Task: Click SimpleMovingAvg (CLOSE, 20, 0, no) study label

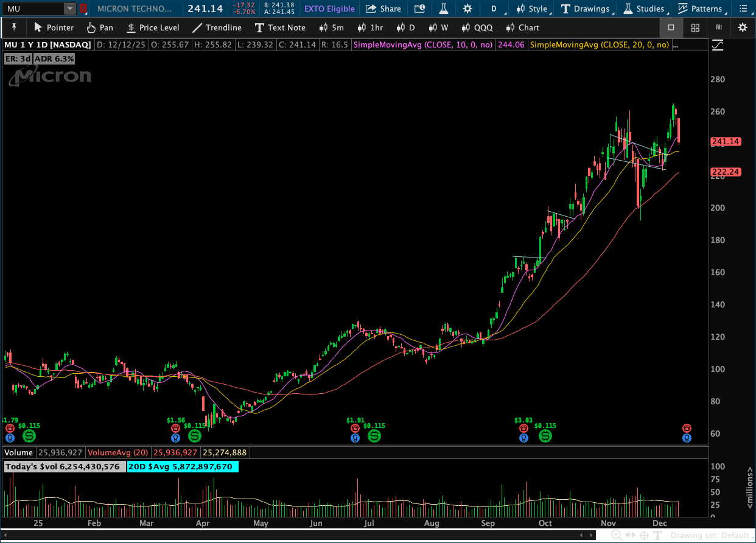Action: 600,44
